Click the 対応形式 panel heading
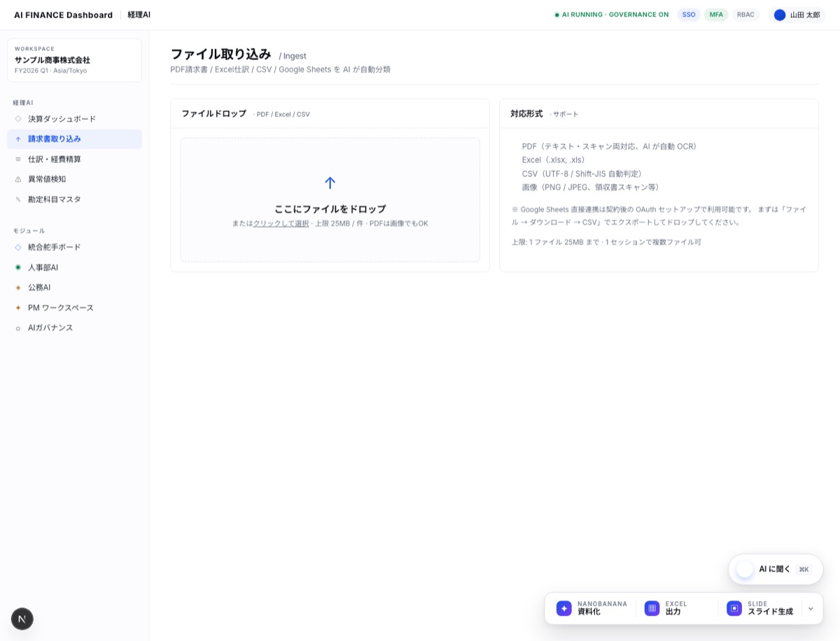 click(x=526, y=113)
